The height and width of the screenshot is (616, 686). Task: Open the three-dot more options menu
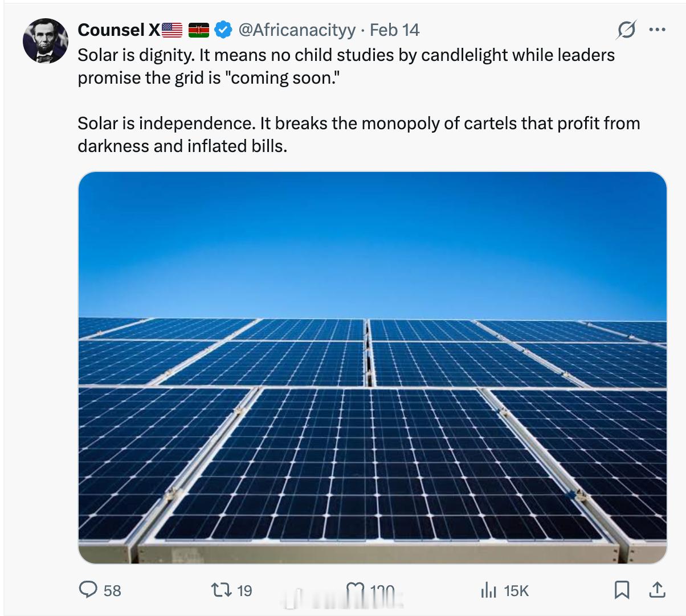tap(657, 30)
